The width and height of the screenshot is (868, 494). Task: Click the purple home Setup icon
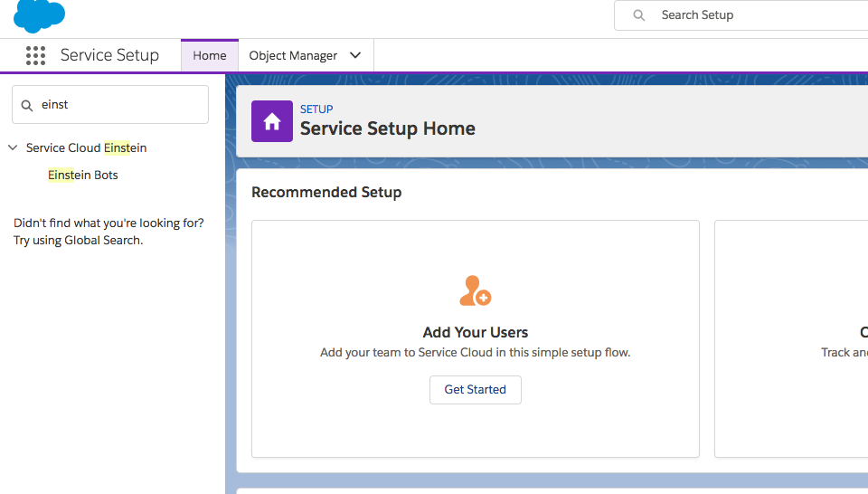tap(272, 121)
